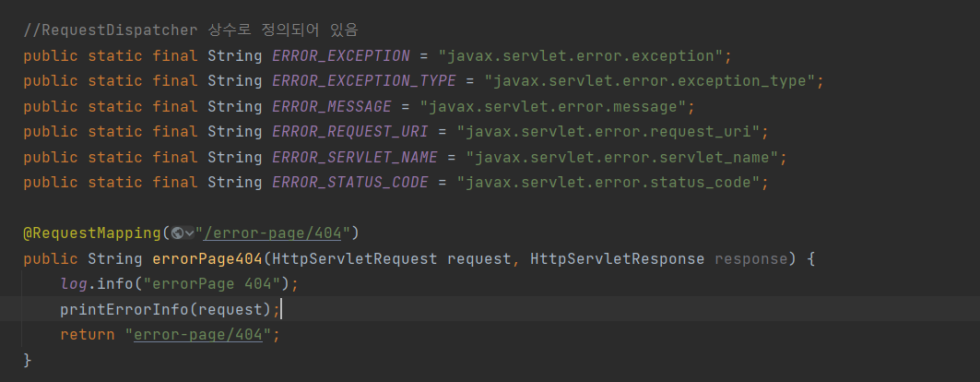Click the ERROR_MESSAGE constant identifier
Viewport: 980px width, 382px height.
(332, 106)
